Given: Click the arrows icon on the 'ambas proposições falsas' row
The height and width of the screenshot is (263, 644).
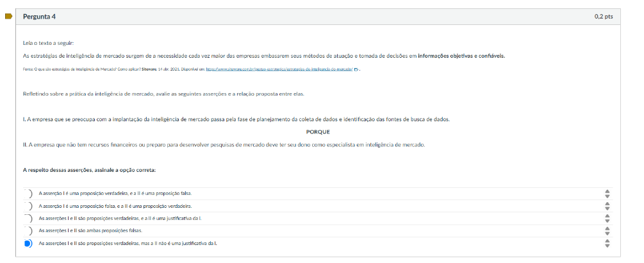Looking at the screenshot, I should click(x=607, y=230).
